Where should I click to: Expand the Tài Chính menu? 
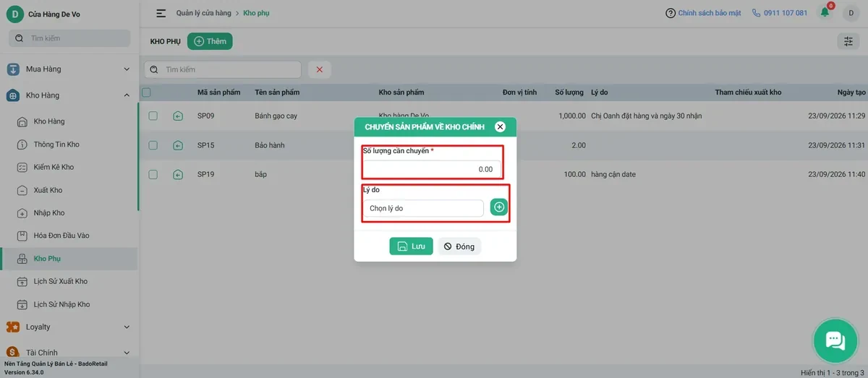coord(69,353)
